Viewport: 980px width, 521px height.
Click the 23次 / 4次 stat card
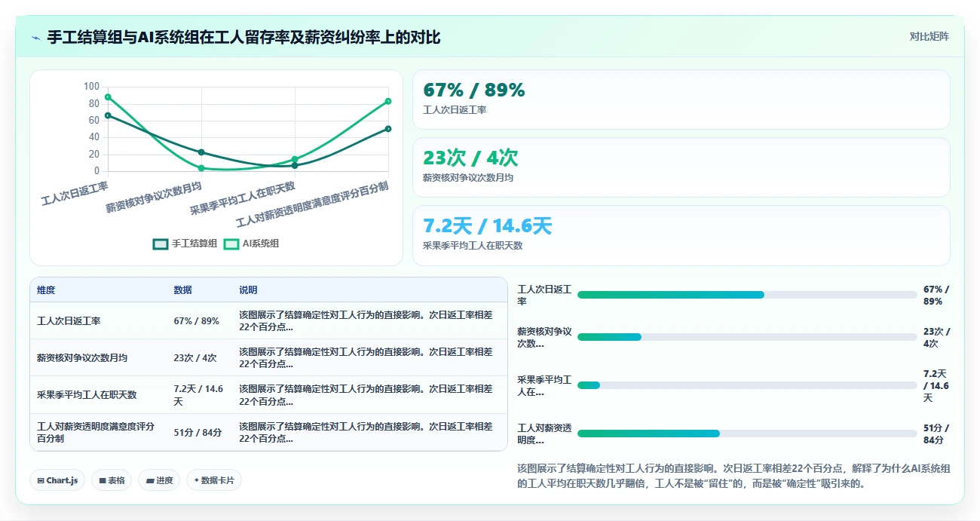tap(681, 167)
